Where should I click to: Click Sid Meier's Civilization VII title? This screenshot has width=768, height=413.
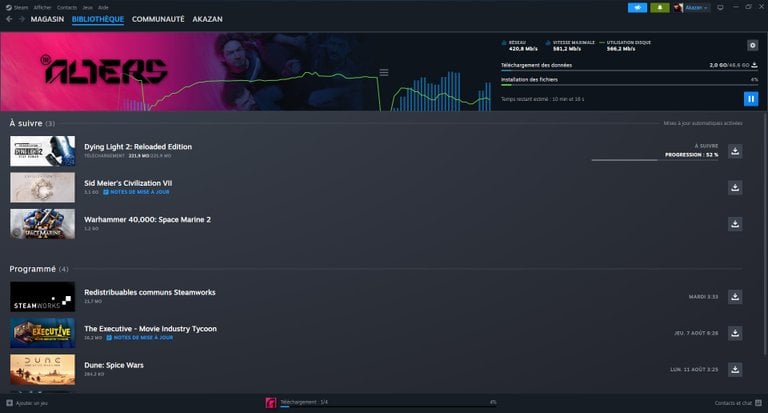(x=128, y=183)
